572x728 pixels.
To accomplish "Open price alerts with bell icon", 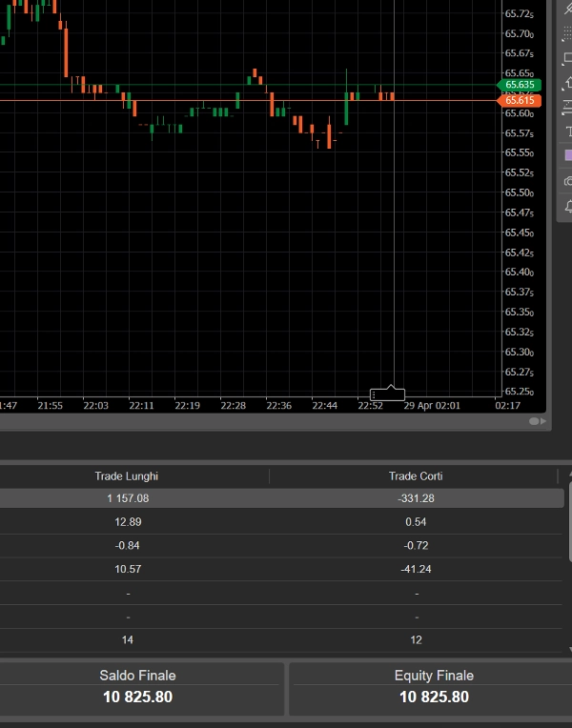I will [568, 206].
